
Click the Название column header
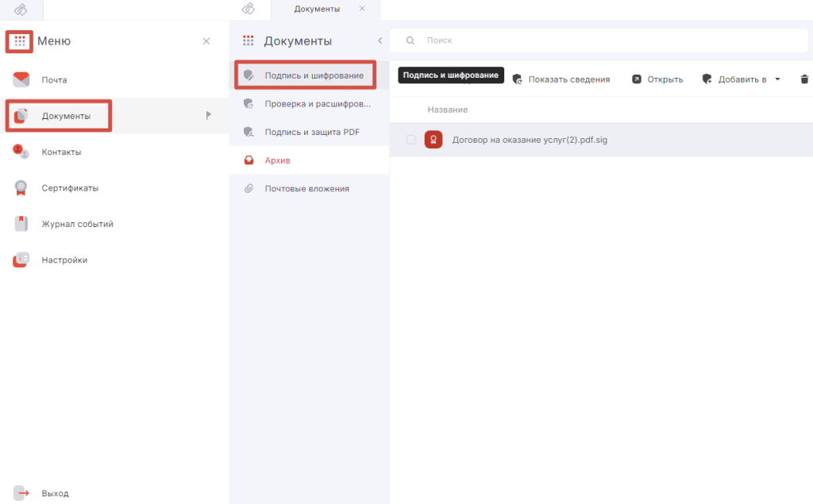pos(448,110)
